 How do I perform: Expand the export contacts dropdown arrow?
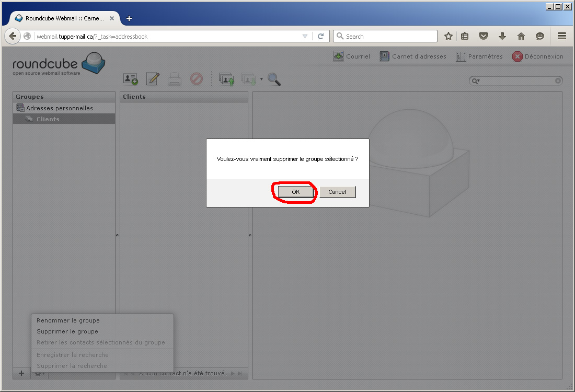point(261,79)
